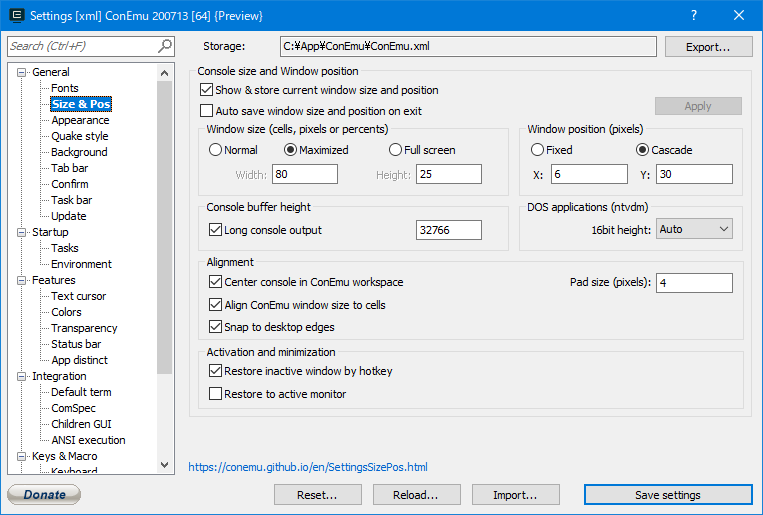Click the tree scrollbar down arrow
Image resolution: width=763 pixels, height=515 pixels.
(164, 465)
